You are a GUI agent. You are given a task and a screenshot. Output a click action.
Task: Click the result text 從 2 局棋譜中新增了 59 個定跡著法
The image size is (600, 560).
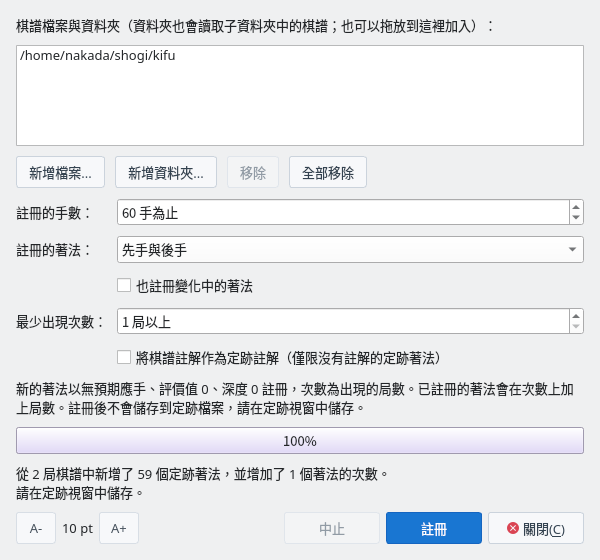[x=118, y=474]
